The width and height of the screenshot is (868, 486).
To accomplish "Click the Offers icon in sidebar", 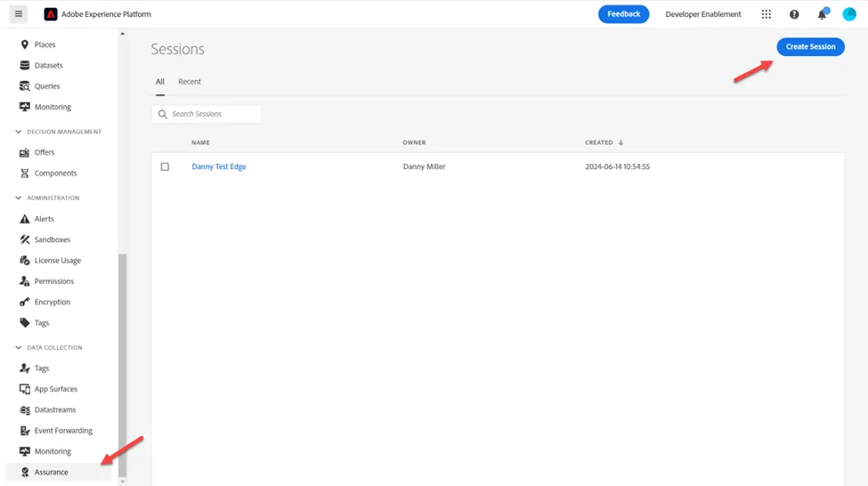I will pos(24,152).
